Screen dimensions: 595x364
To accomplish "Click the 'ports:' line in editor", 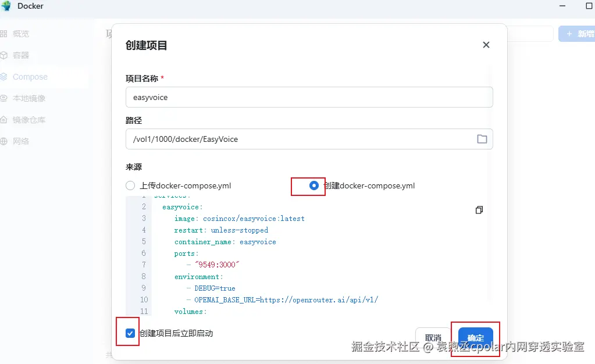I will (186, 254).
